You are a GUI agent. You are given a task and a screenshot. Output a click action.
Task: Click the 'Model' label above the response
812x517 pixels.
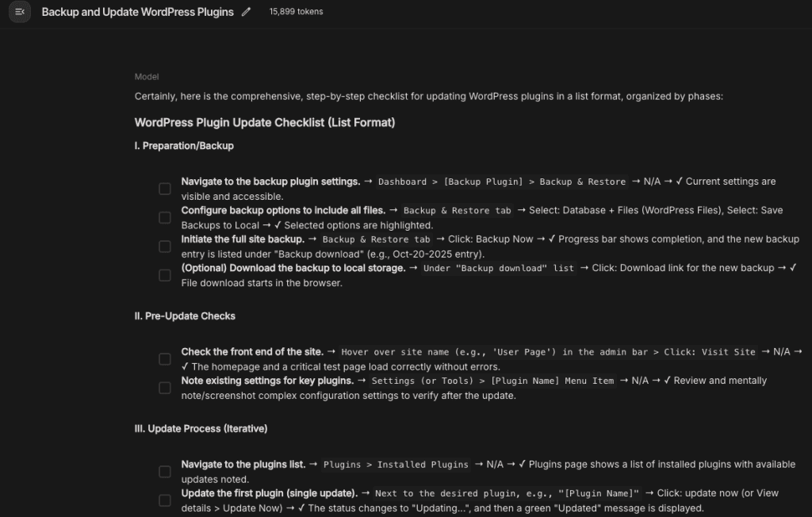click(147, 77)
